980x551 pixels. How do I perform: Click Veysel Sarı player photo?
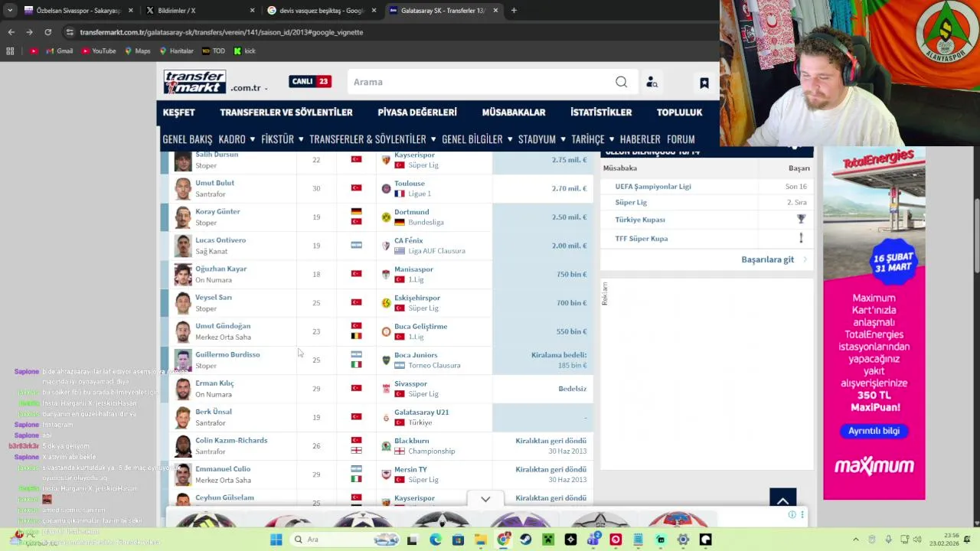point(182,303)
